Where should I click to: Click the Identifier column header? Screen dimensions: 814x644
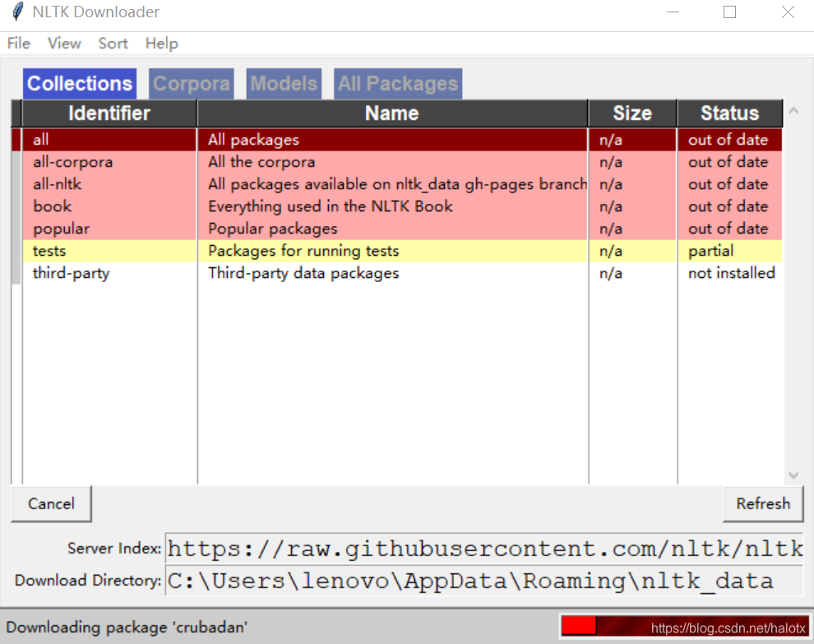click(x=109, y=114)
